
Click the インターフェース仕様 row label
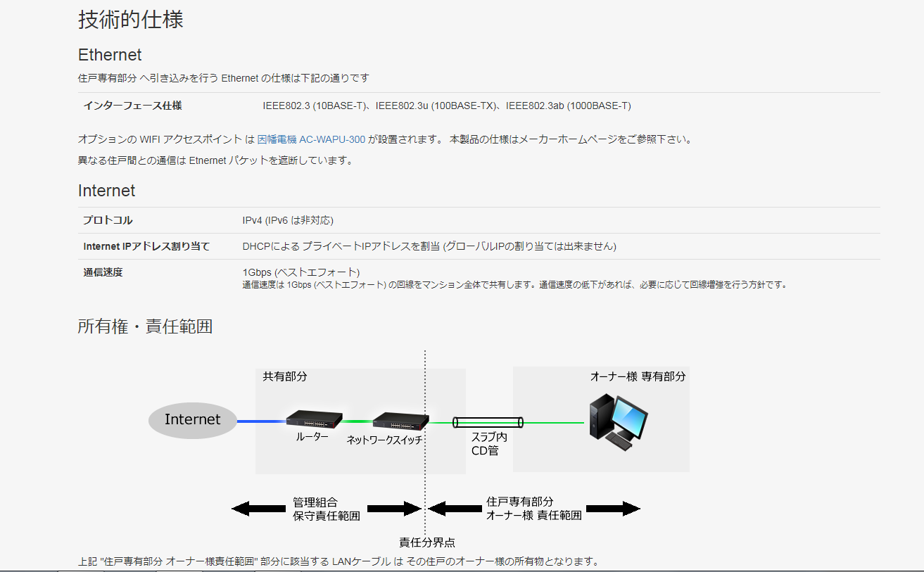click(132, 106)
